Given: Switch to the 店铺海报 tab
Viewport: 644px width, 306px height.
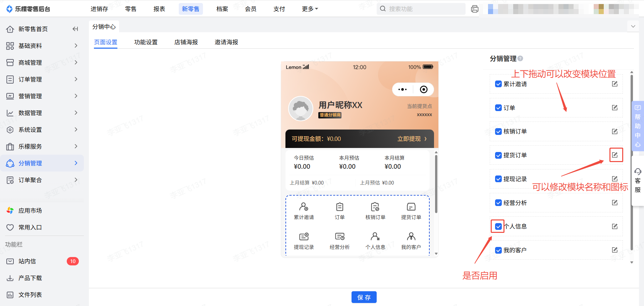Looking at the screenshot, I should tap(186, 42).
